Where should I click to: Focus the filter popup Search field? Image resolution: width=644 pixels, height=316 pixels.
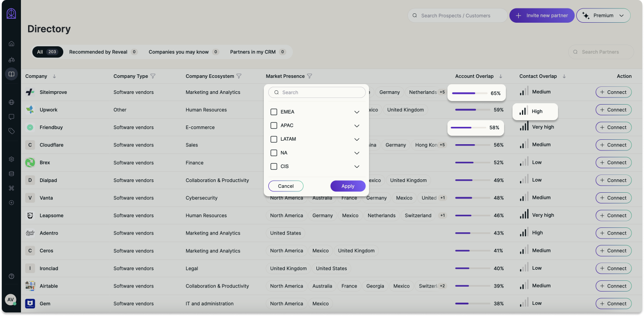click(x=317, y=93)
